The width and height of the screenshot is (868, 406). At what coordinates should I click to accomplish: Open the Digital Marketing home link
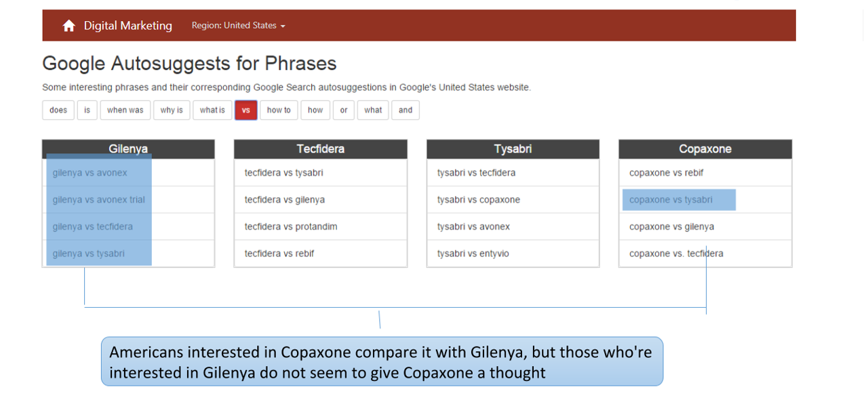pos(127,26)
